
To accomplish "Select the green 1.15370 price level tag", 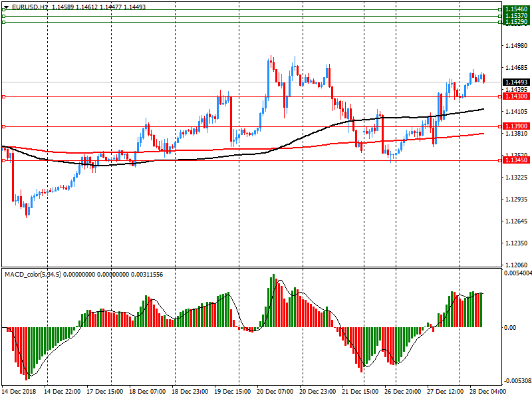I will (x=515, y=16).
